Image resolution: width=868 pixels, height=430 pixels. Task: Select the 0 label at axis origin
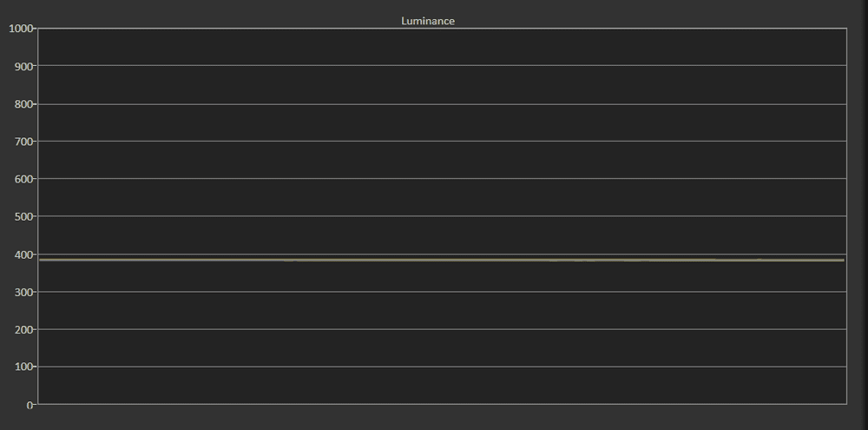[x=30, y=405]
